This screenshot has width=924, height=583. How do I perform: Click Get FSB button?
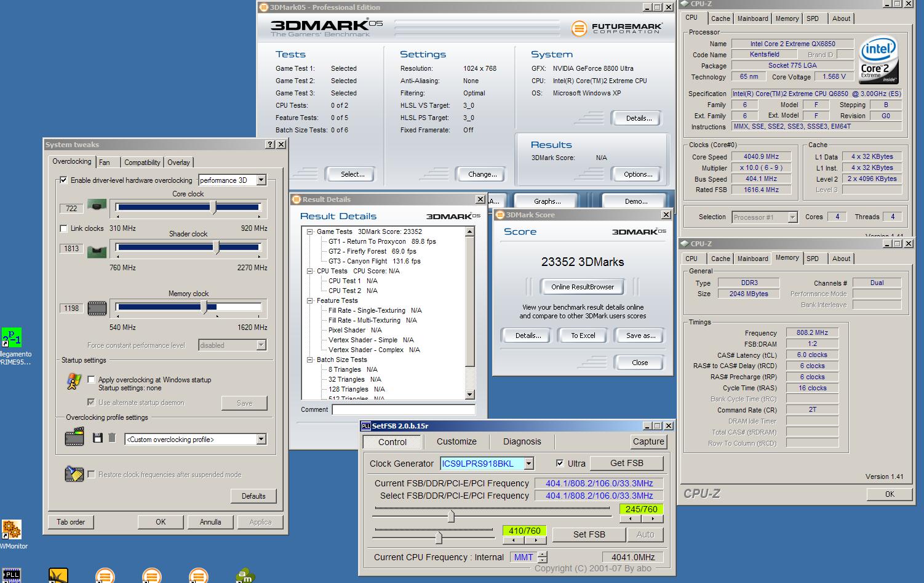(x=627, y=463)
